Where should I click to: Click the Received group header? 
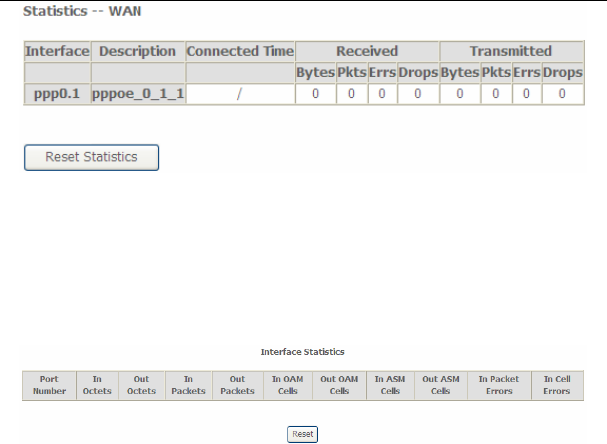367,51
